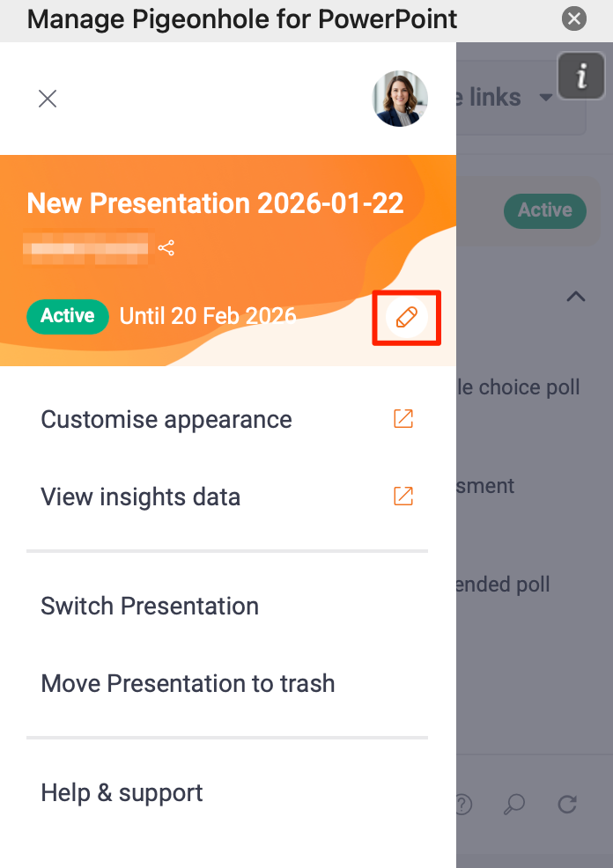Open Customise appearance
Screen dimensions: 613x868
166,420
